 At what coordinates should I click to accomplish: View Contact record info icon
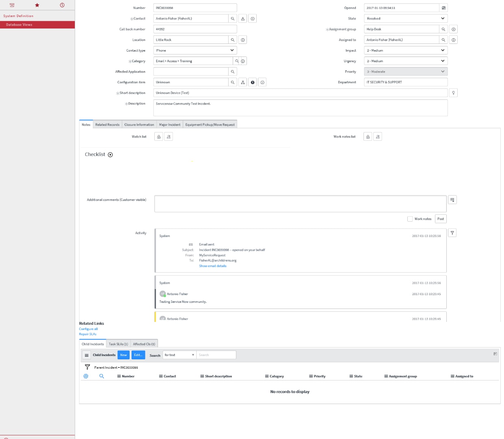click(253, 19)
